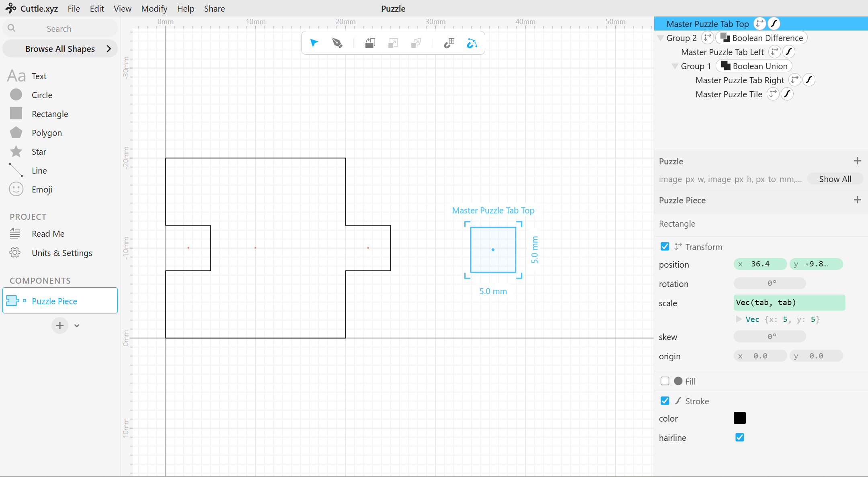Select the arrow selection tool

click(x=314, y=43)
